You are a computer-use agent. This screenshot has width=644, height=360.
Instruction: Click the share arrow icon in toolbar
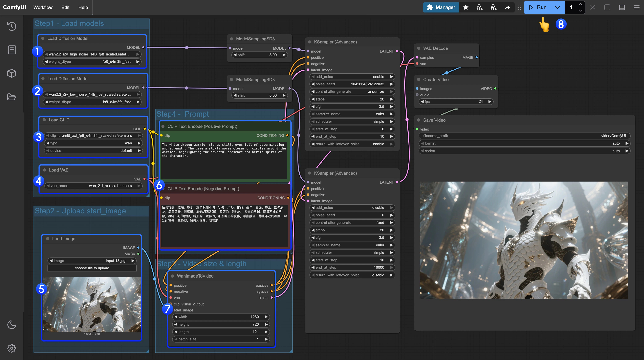[508, 7]
